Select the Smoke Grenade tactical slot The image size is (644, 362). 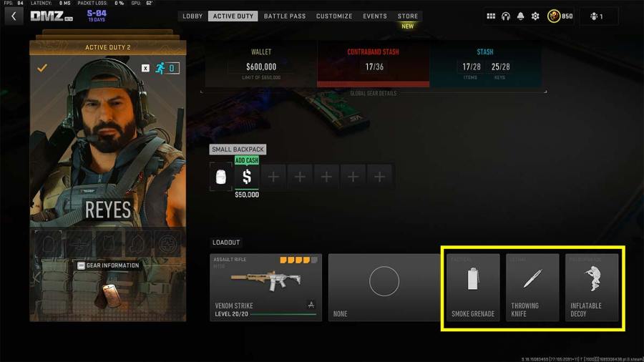click(473, 288)
